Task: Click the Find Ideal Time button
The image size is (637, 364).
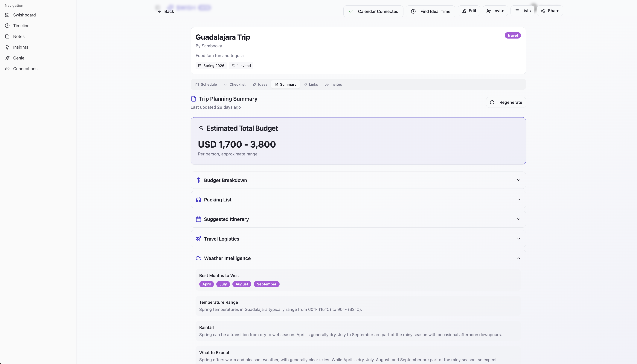Action: pyautogui.click(x=430, y=11)
